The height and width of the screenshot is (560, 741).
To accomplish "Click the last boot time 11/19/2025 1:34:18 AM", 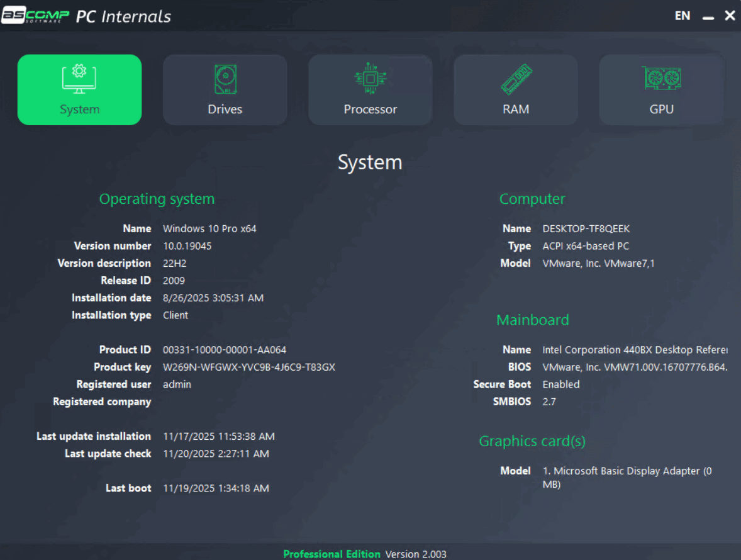I will (216, 488).
